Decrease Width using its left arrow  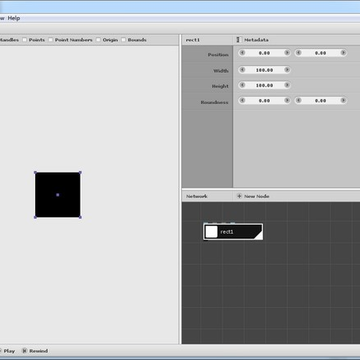coord(242,70)
